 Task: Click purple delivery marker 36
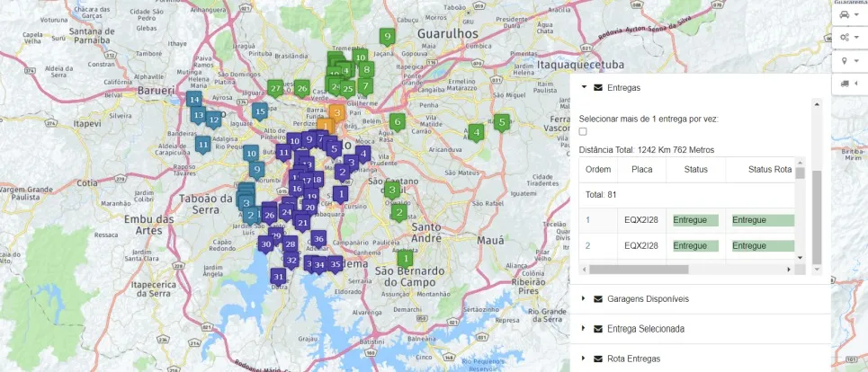click(318, 239)
